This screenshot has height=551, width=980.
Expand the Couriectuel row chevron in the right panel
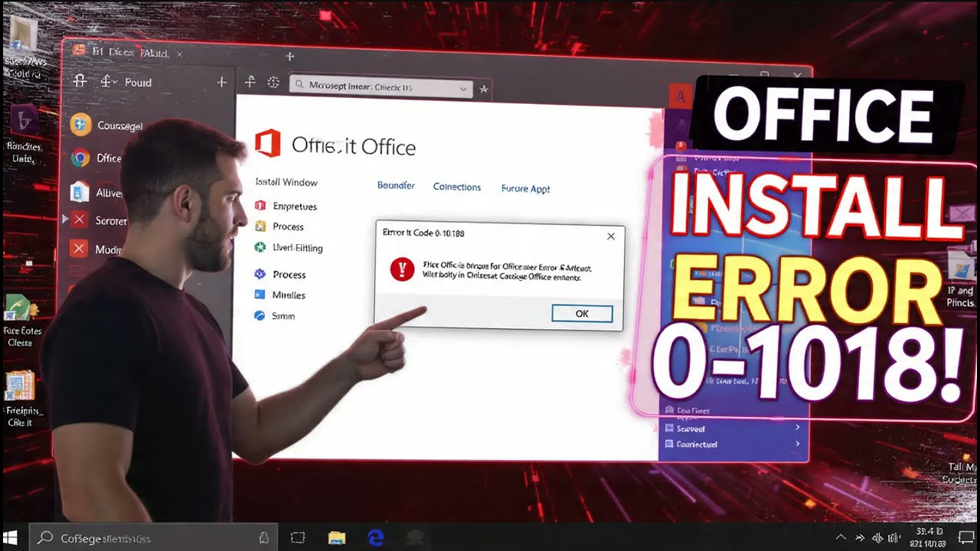[x=797, y=444]
